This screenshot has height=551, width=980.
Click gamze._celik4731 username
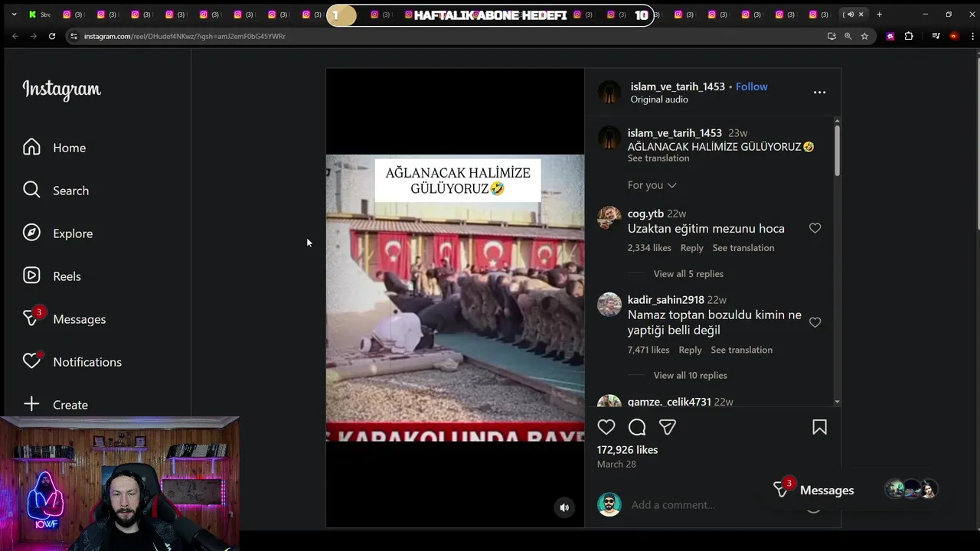669,401
